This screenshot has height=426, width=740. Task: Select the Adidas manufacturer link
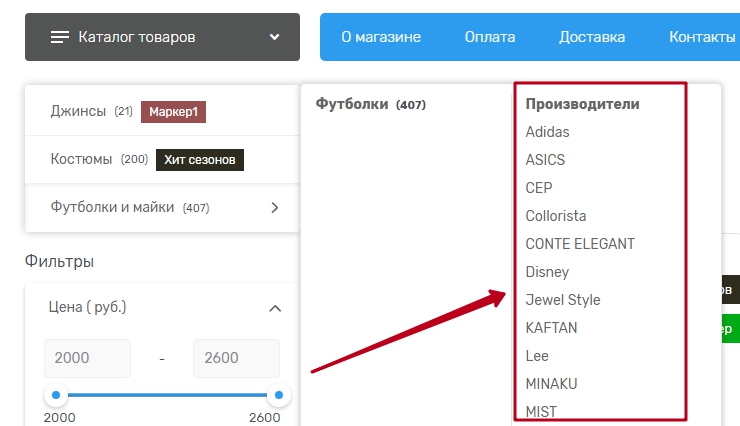pyautogui.click(x=547, y=132)
